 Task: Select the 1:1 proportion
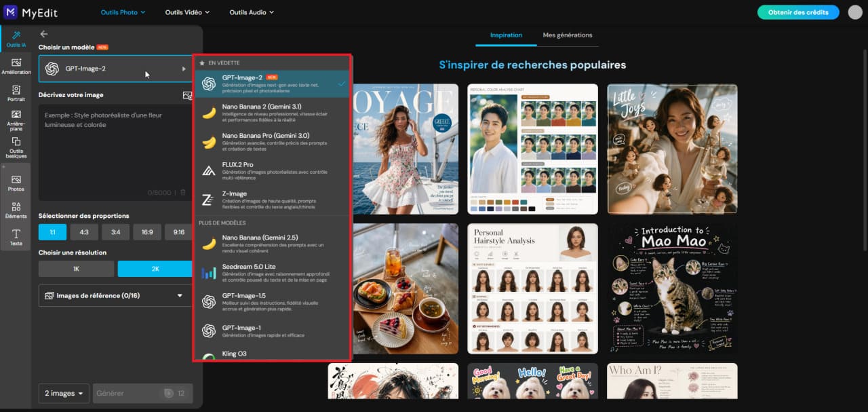(53, 232)
